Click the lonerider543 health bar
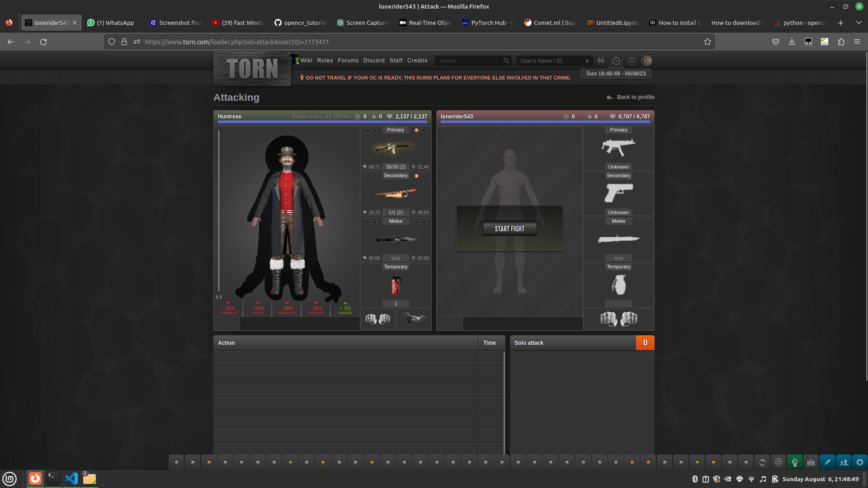Screen dimensions: 868x488 point(545,122)
